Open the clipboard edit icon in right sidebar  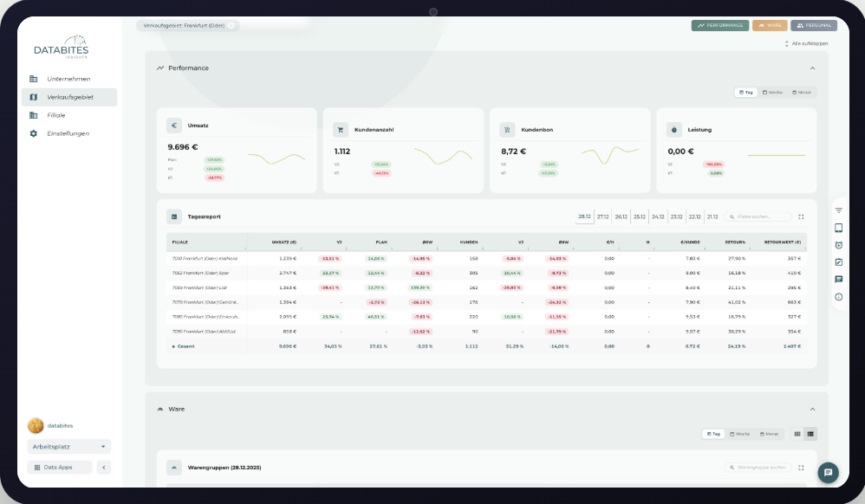[838, 262]
